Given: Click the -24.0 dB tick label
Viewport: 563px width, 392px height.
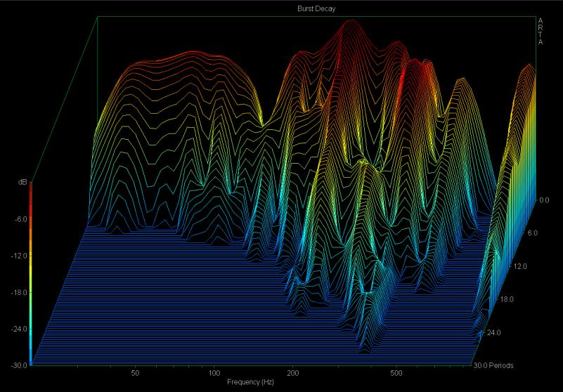Looking at the screenshot, I should point(18,329).
